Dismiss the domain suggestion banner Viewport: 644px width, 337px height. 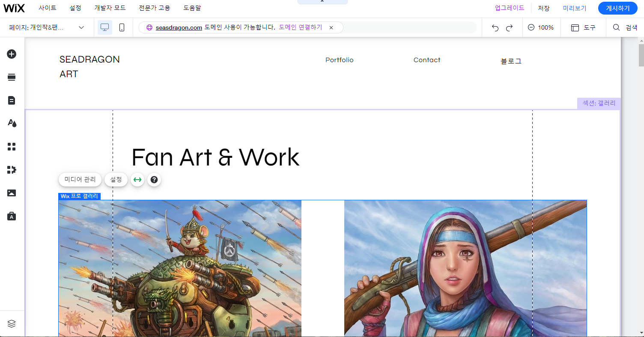(331, 27)
